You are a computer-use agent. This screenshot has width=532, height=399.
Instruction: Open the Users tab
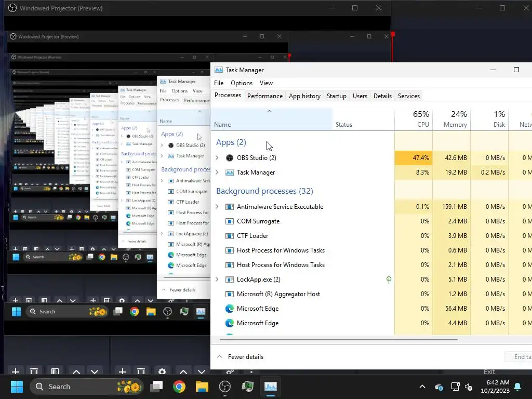(360, 96)
